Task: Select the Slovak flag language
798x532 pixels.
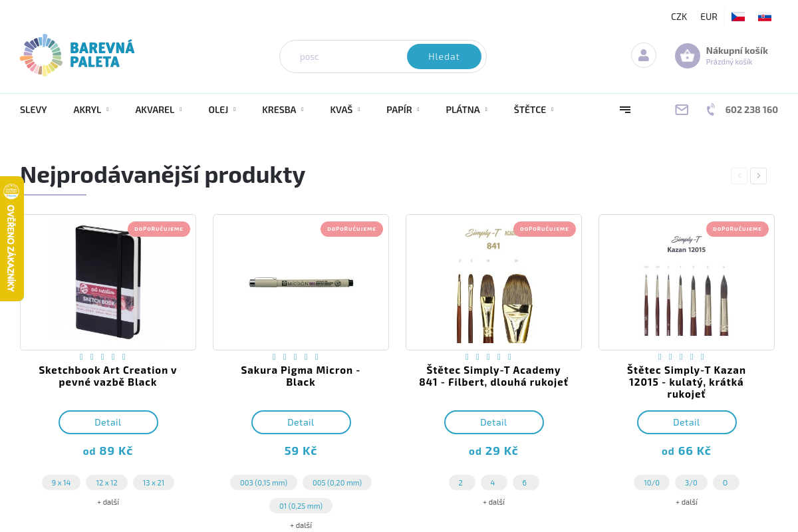Action: click(765, 17)
